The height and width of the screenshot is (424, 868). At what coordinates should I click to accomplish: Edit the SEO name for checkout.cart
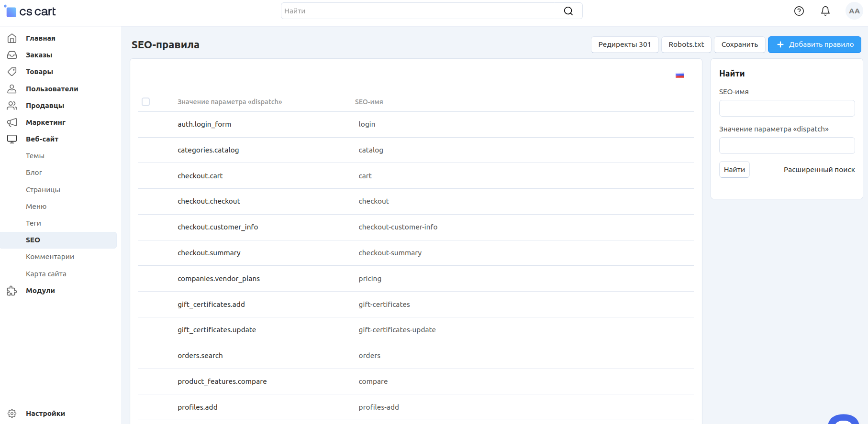click(365, 176)
